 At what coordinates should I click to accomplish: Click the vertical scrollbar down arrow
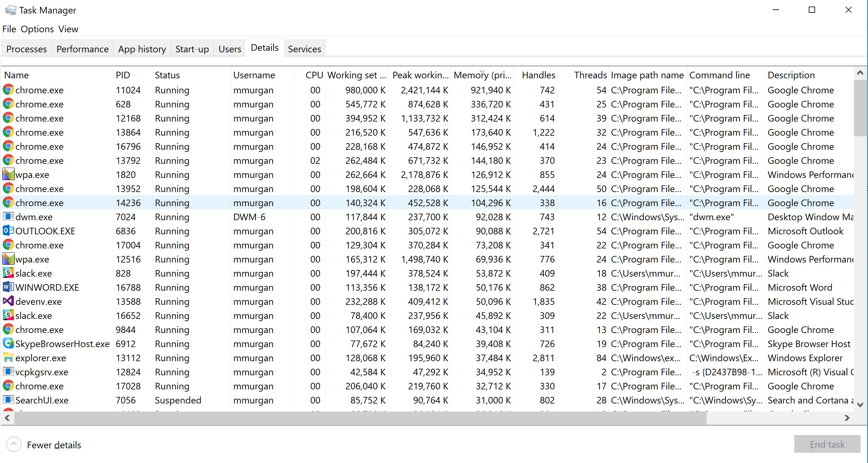click(860, 404)
